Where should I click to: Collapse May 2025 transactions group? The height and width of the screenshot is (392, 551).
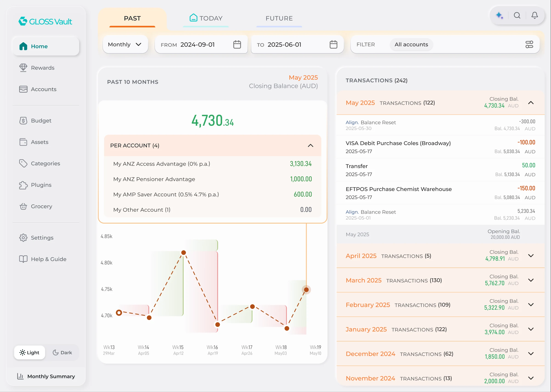coord(531,103)
